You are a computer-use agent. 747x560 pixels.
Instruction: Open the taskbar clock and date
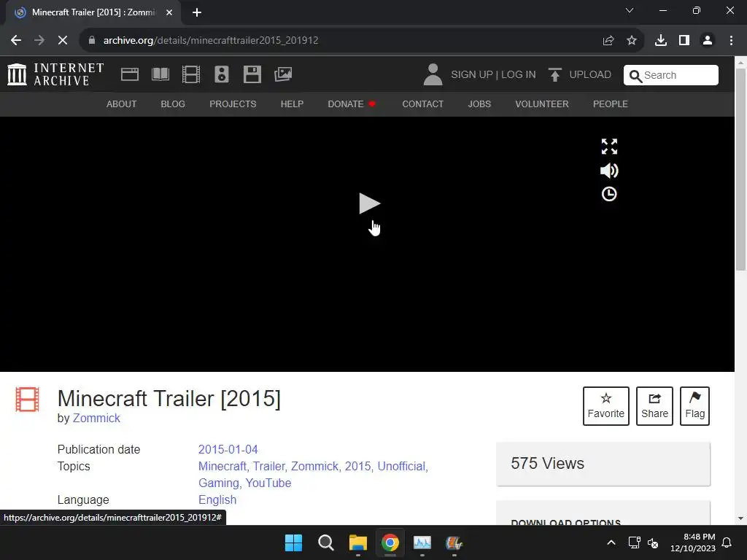(693, 542)
